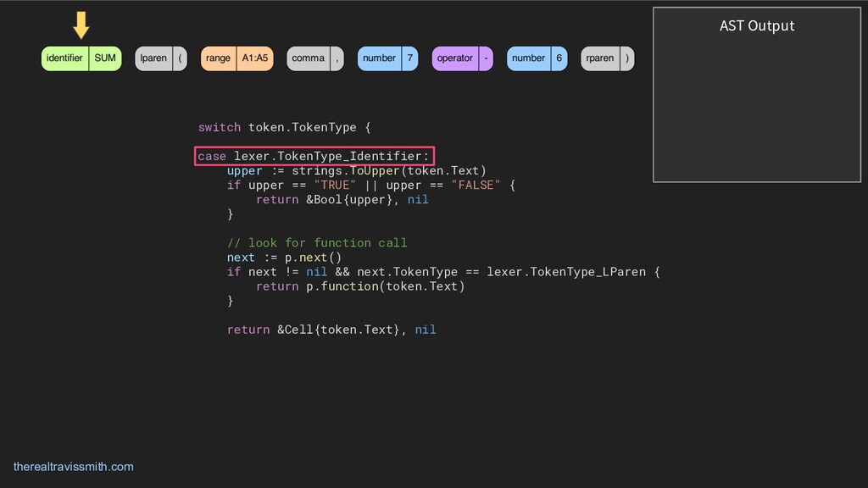The height and width of the screenshot is (488, 868).
Task: Click the identifier SUM token chip
Action: pyautogui.click(x=81, y=58)
